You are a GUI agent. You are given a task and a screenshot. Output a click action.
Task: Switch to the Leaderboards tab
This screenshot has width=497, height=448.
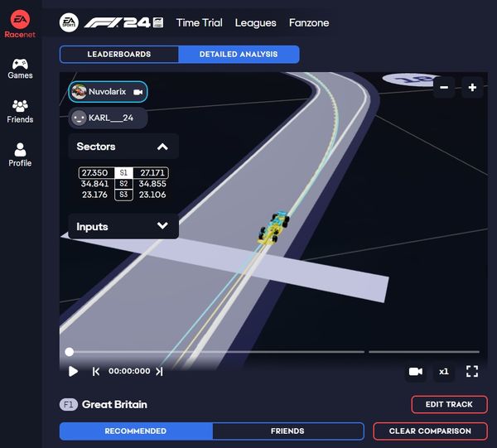[x=119, y=54]
